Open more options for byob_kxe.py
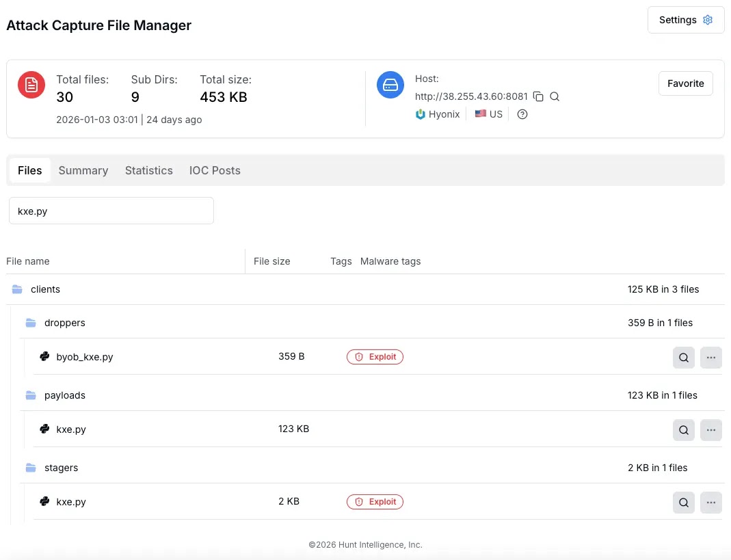Screen dimensions: 731x560 coord(710,357)
